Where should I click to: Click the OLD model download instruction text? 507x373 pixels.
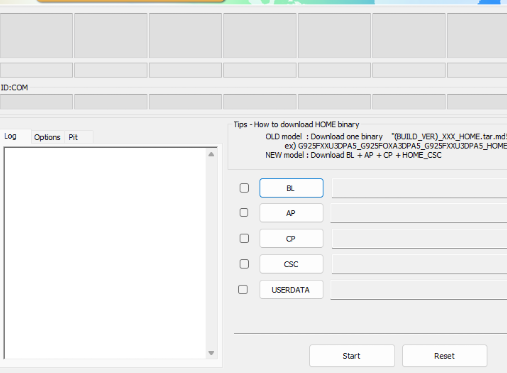point(386,137)
